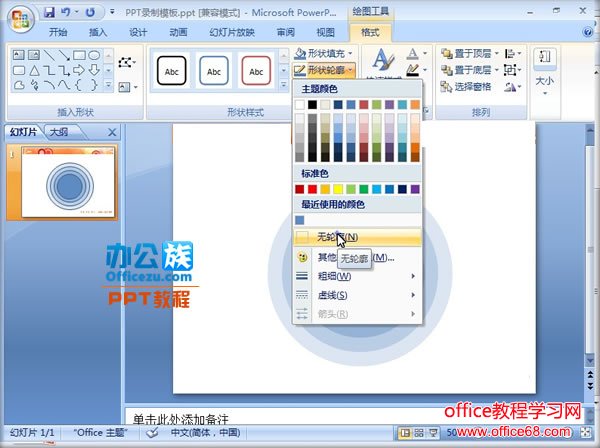
Task: Switch to the 大纲 outline tab
Action: click(59, 132)
